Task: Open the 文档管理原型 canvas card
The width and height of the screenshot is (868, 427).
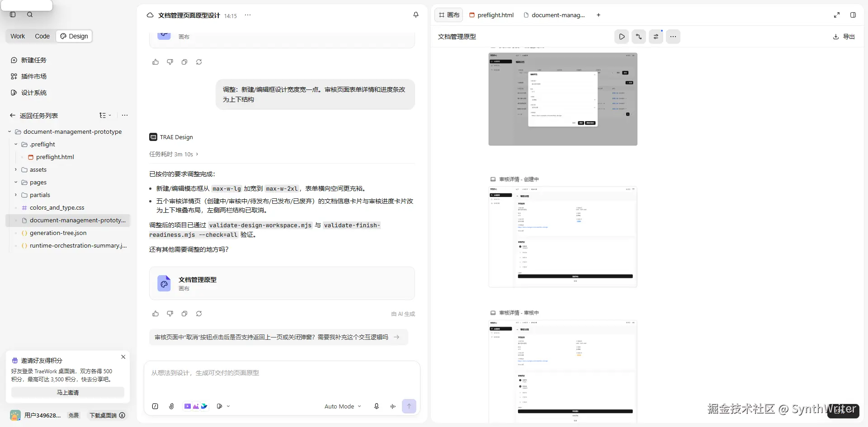Action: [x=282, y=283]
